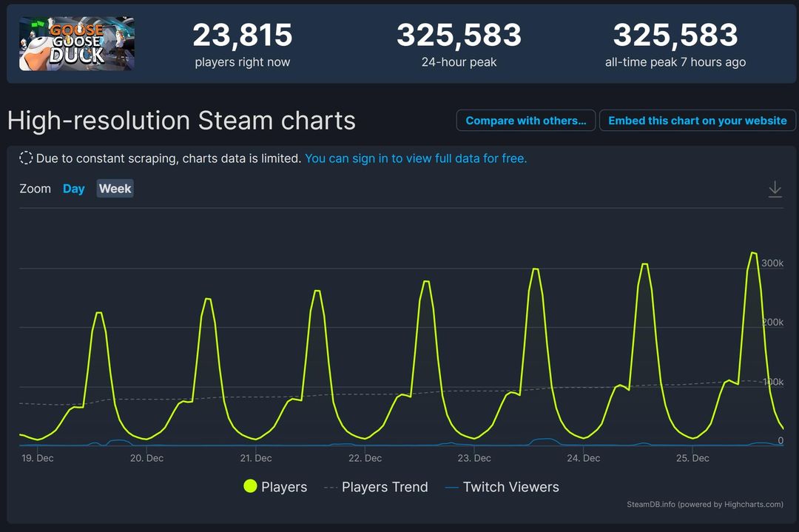799x532 pixels.
Task: Click the 22. Dec axis label
Action: tap(365, 458)
